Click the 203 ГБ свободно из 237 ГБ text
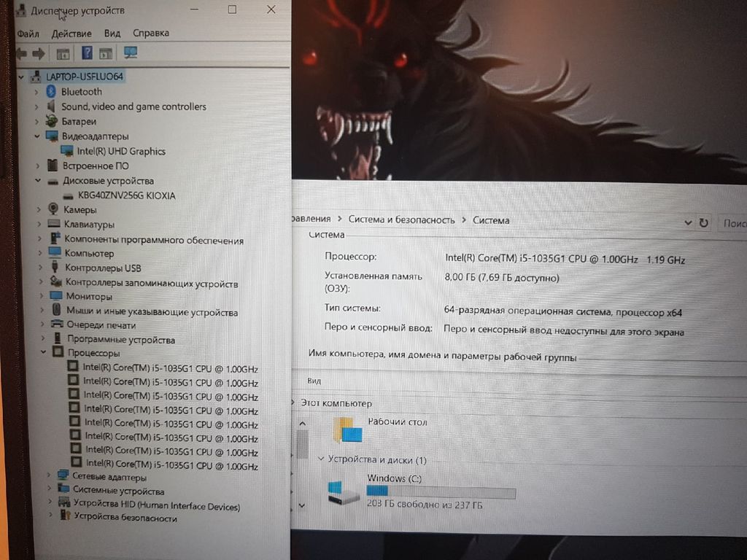Viewport: 747px width, 560px height. [425, 505]
